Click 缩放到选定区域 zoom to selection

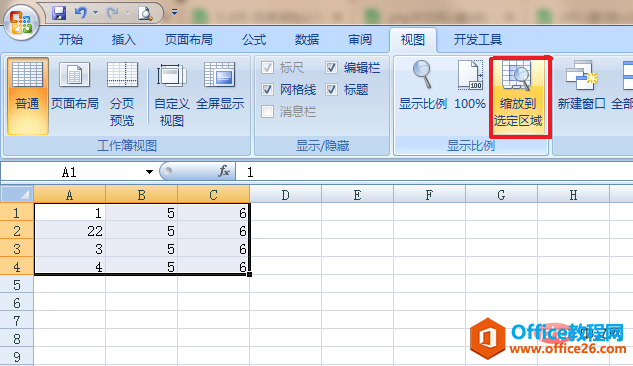point(518,96)
